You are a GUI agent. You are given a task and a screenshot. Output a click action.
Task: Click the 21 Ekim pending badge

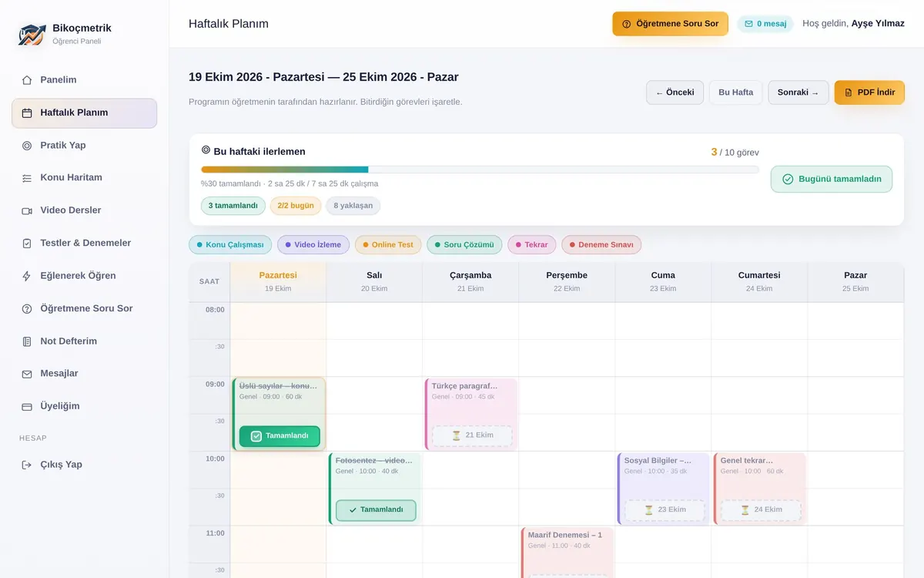(x=472, y=435)
